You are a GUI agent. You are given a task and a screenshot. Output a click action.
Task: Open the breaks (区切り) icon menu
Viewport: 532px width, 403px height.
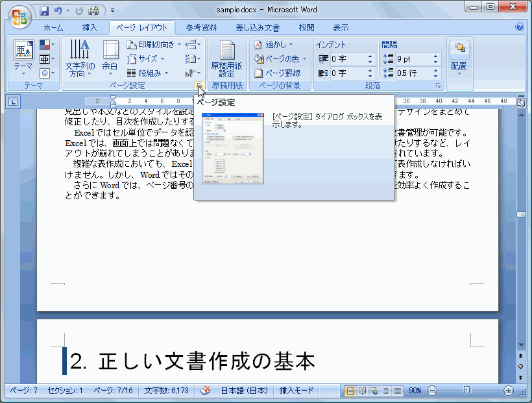click(x=193, y=45)
